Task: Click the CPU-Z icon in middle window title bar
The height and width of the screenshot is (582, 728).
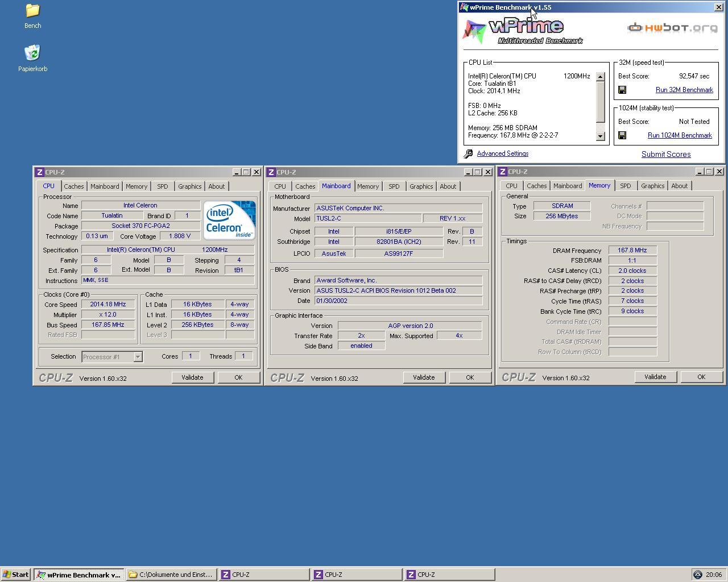Action: coord(271,172)
